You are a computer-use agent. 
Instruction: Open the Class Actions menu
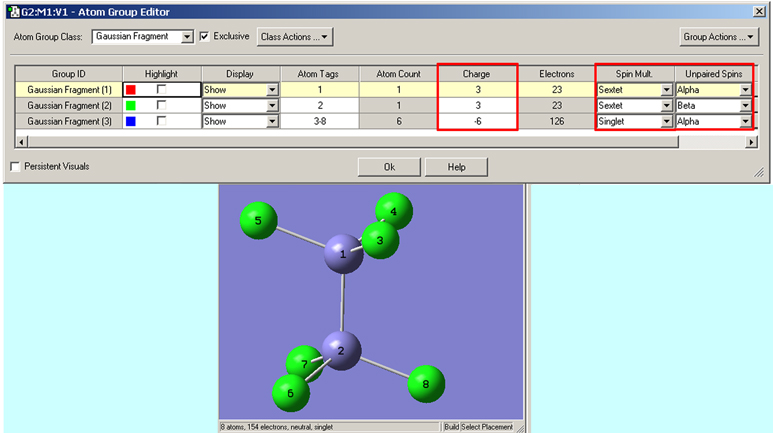coord(295,37)
